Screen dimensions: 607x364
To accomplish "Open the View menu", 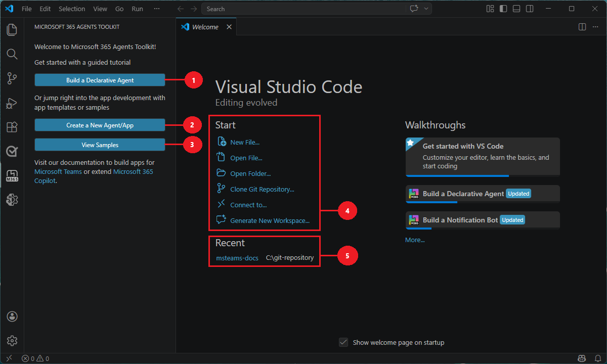I will [x=100, y=9].
